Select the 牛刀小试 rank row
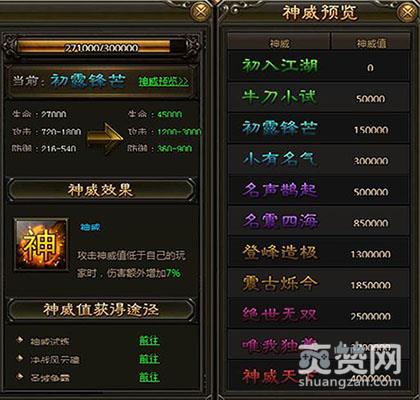Image resolution: width=420 pixels, height=400 pixels. click(x=319, y=97)
